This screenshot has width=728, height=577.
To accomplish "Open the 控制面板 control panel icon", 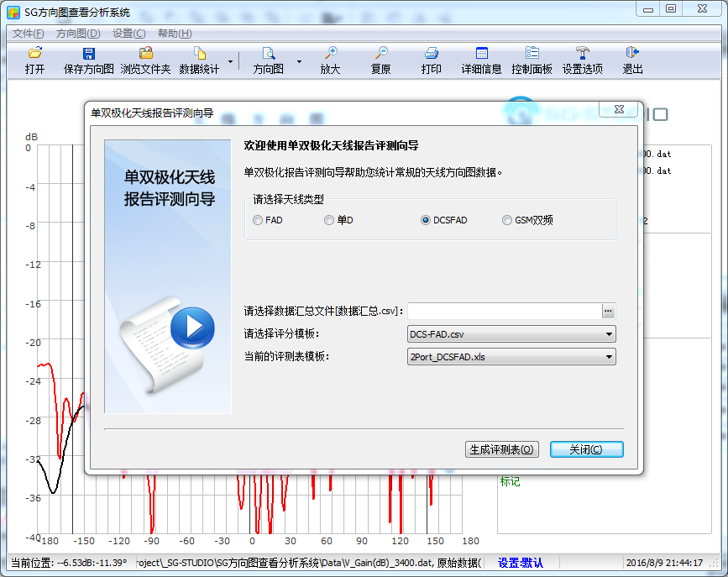I will click(532, 54).
